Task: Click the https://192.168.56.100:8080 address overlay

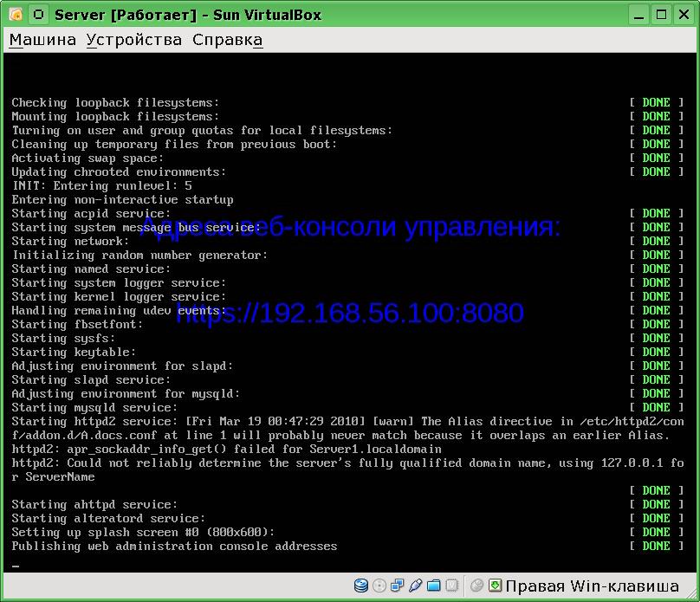Action: click(x=350, y=313)
